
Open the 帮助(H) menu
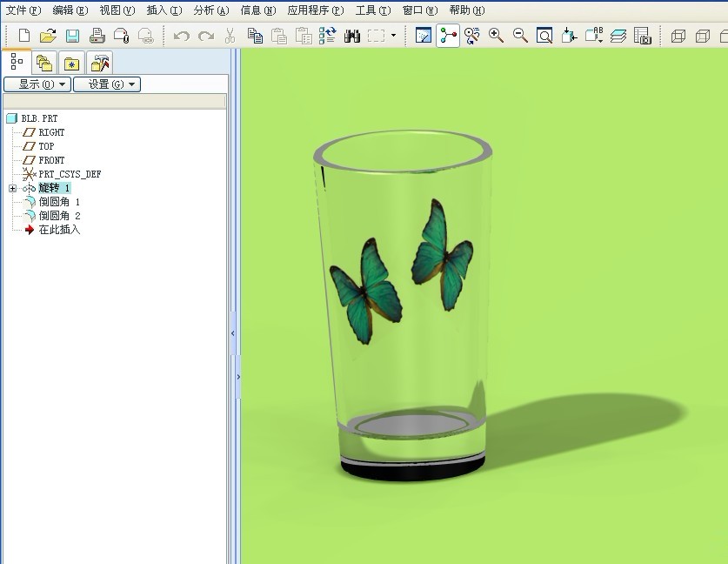tap(467, 10)
